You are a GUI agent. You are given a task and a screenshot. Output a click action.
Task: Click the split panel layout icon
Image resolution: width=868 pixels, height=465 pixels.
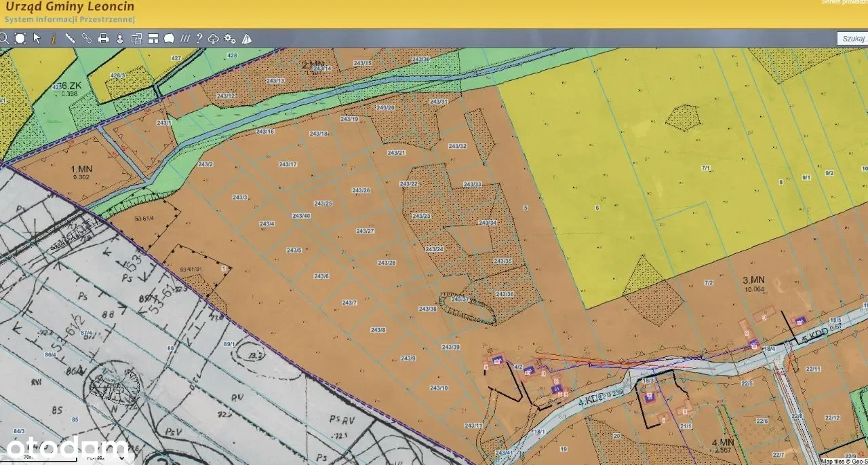coord(153,39)
